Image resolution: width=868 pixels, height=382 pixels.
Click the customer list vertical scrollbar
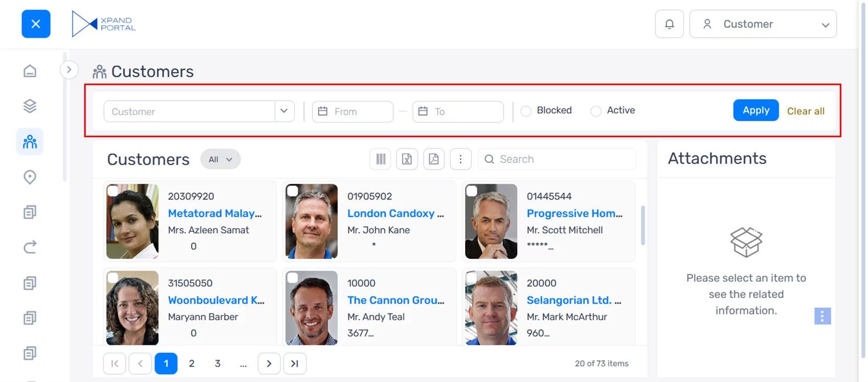643,225
